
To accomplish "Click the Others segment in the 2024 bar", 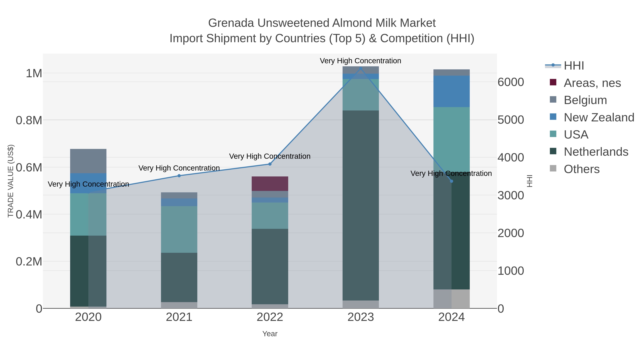I will [x=452, y=299].
